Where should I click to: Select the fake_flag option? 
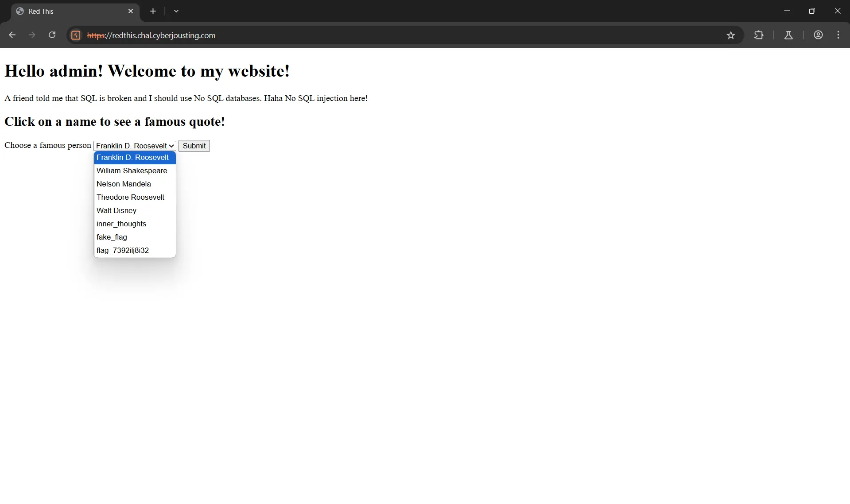coord(112,237)
